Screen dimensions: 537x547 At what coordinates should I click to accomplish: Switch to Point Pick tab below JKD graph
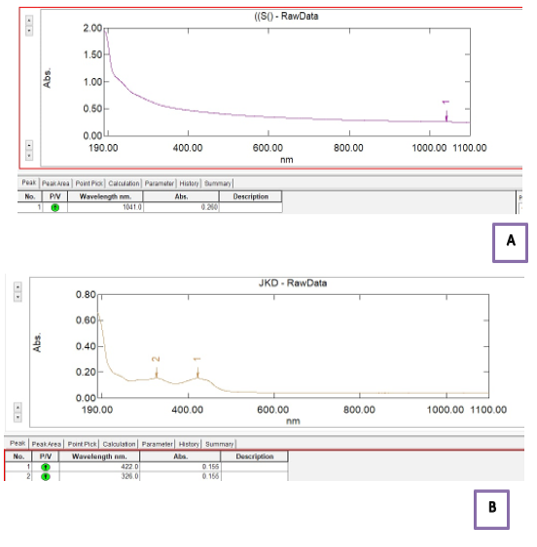tap(82, 444)
